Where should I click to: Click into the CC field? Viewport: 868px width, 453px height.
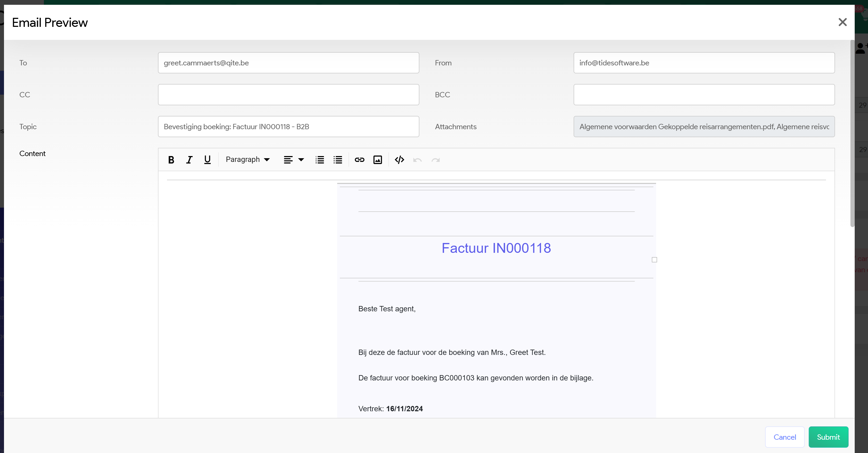click(289, 95)
